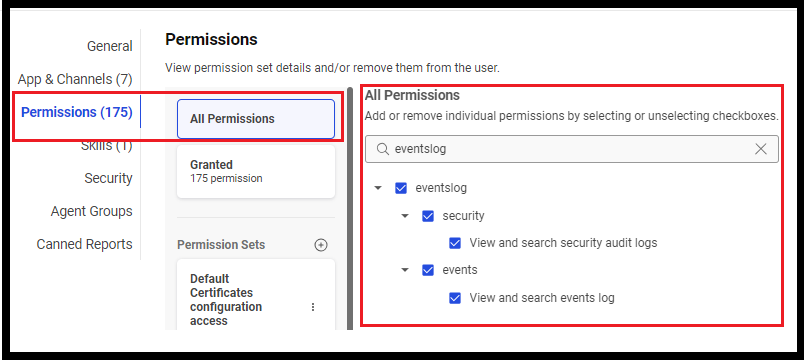Collapse the eventslog tree node
Screen dimensions: 804x360
point(378,188)
